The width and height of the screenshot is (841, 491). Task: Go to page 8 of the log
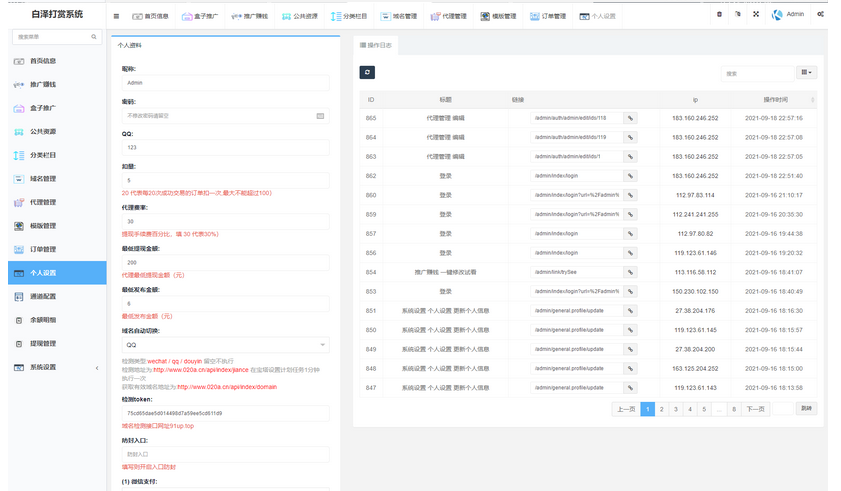(x=733, y=409)
